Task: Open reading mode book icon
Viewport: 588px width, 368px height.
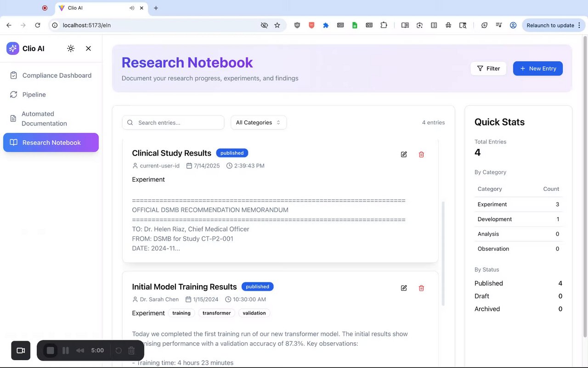Action: [x=405, y=25]
